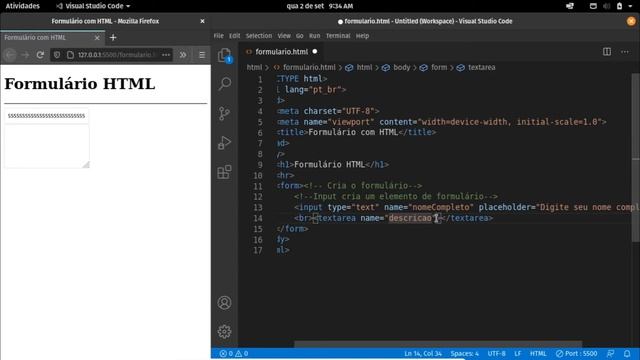The width and height of the screenshot is (640, 360).
Task: Click the textarea resize grip corner
Action: coord(86,164)
